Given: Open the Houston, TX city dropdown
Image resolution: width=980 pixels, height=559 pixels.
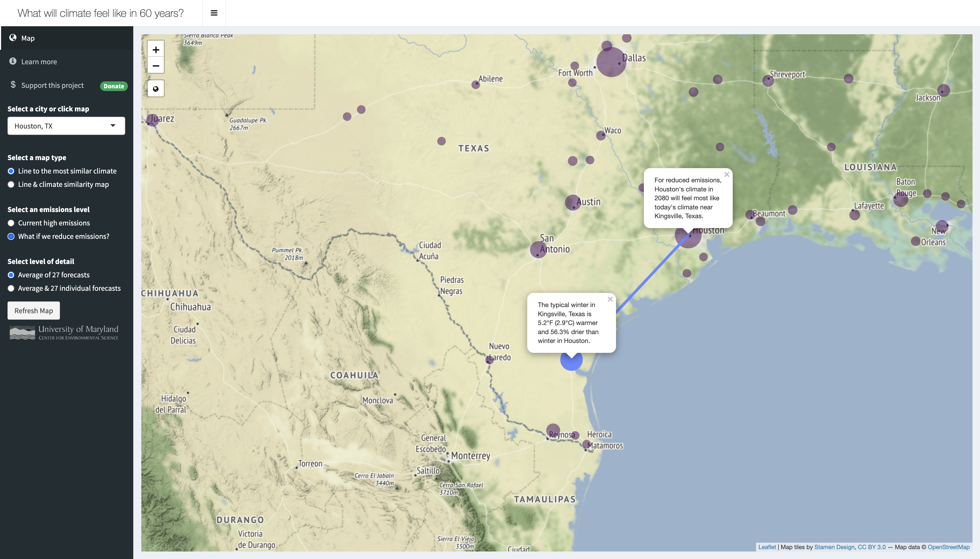Looking at the screenshot, I should pos(66,126).
